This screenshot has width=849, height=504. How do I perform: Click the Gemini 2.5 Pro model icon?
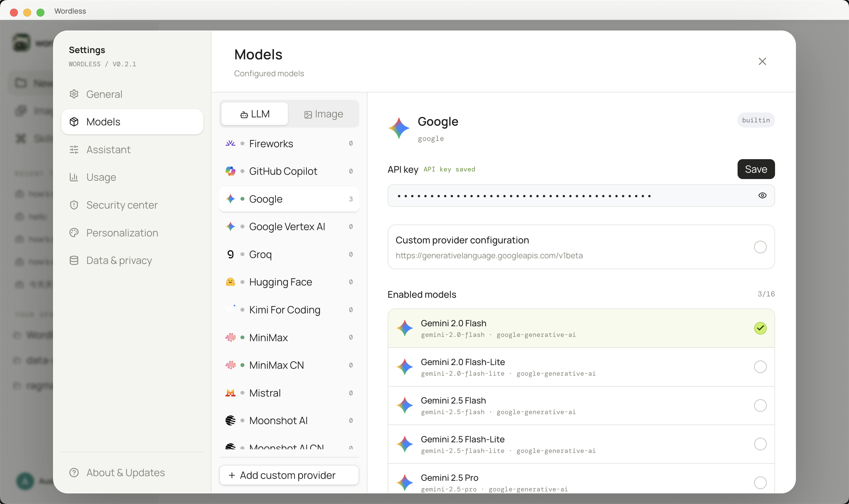[405, 482]
